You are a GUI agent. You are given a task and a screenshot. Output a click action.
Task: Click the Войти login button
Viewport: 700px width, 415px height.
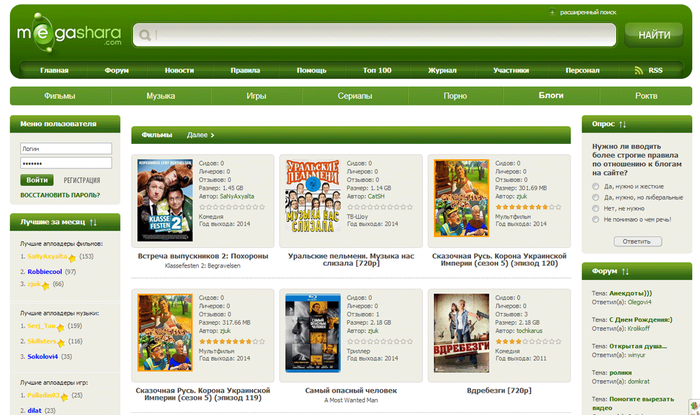point(37,180)
